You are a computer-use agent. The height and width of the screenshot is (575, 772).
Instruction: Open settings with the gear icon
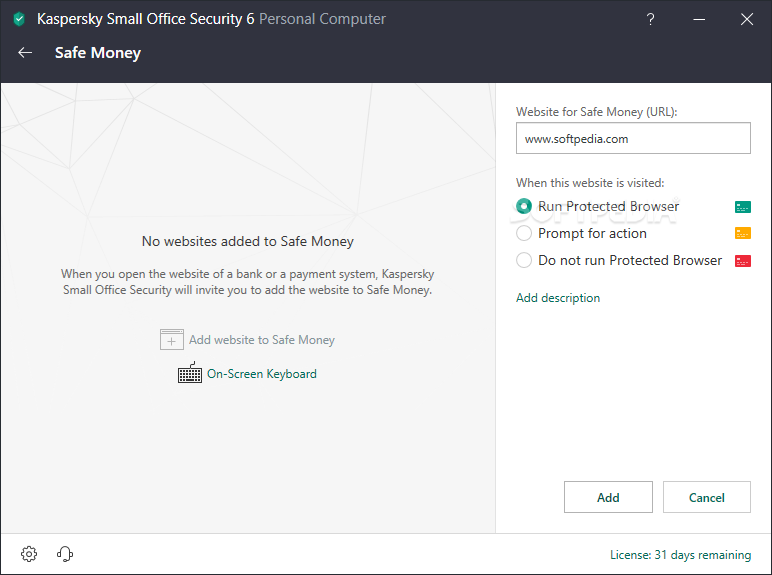[29, 554]
